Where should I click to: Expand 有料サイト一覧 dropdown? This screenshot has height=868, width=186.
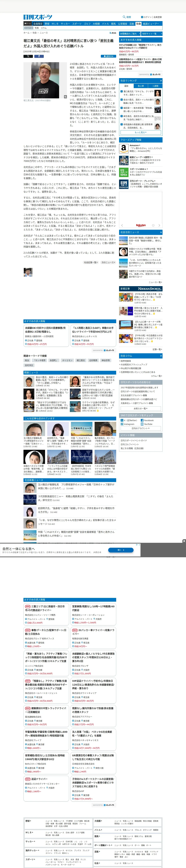(x=152, y=34)
